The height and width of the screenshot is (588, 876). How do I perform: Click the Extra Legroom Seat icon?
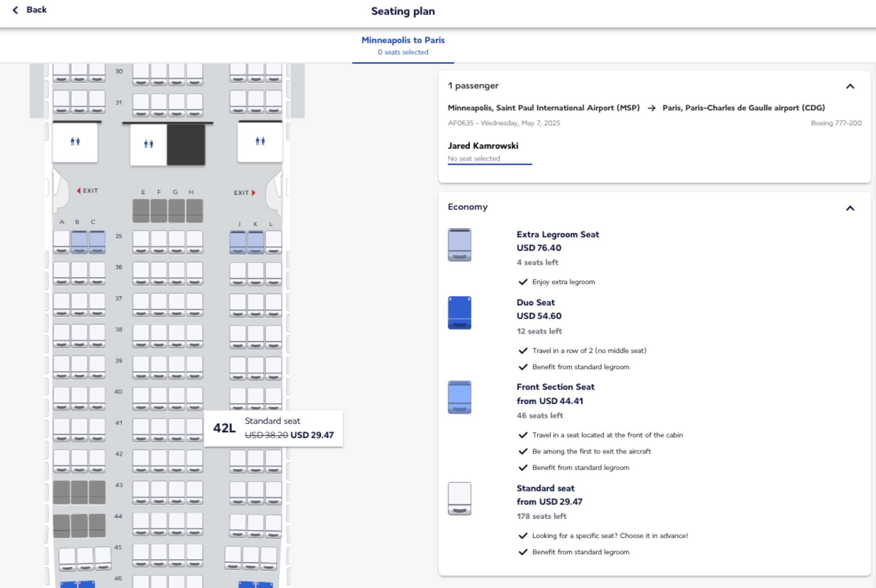[x=460, y=245]
